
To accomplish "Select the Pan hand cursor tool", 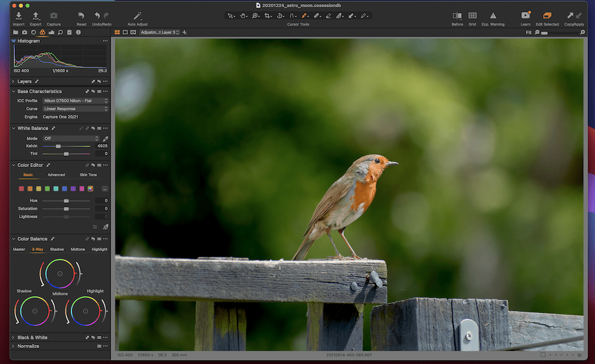I will click(x=243, y=15).
